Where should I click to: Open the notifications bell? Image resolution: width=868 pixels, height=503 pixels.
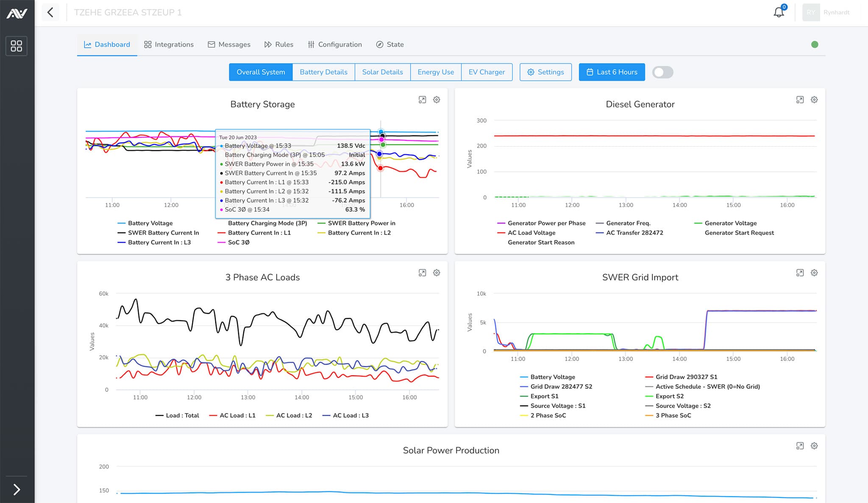[779, 12]
